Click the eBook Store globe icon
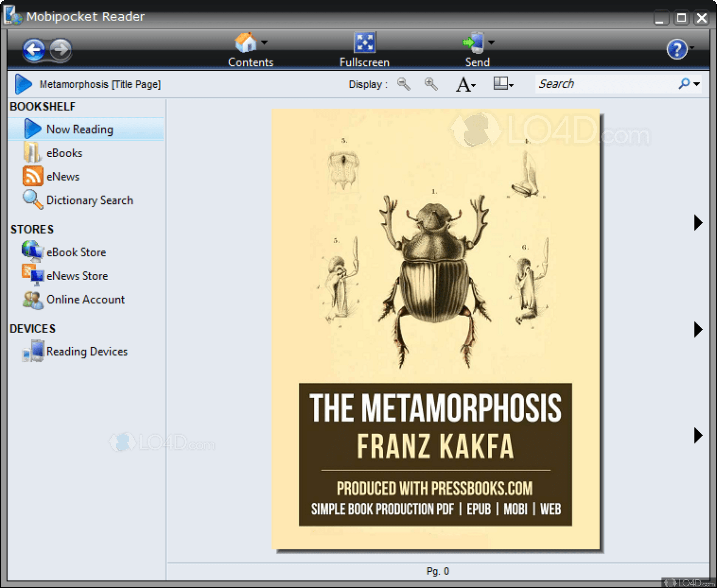 (x=32, y=251)
